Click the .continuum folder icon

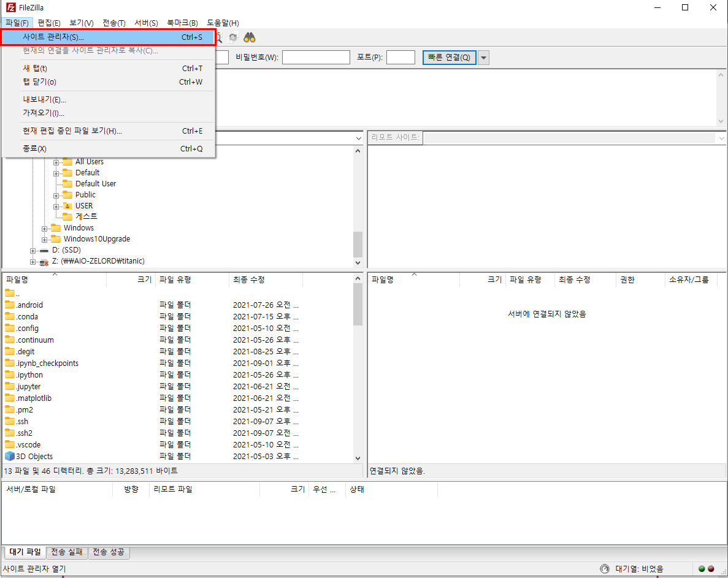[x=10, y=339]
